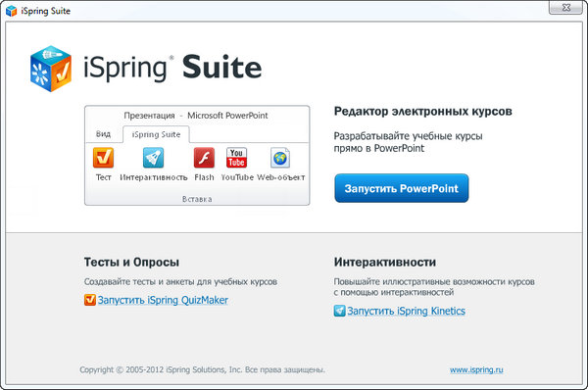
Task: Click the Интерактивность paper plane icon
Action: click(153, 158)
